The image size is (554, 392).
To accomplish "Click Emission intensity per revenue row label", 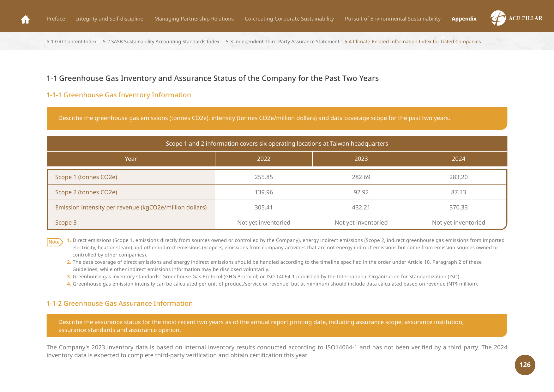I will pyautogui.click(x=131, y=208).
